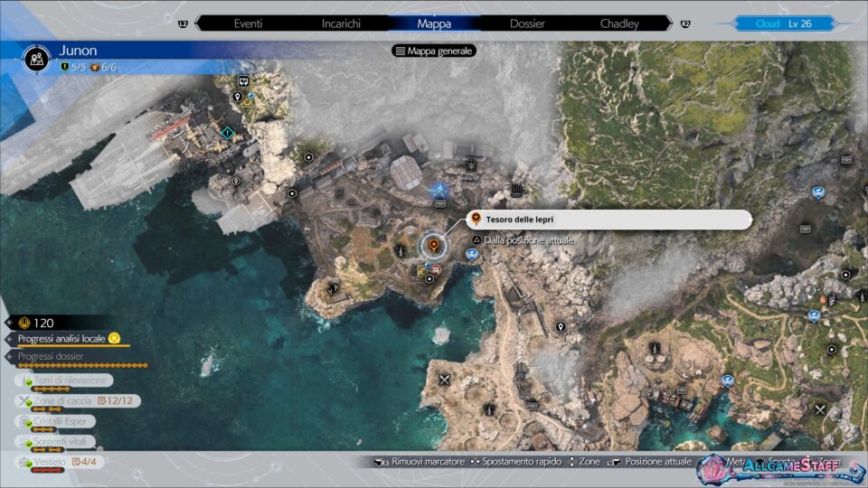Click the Junon region emblem icon

37,59
